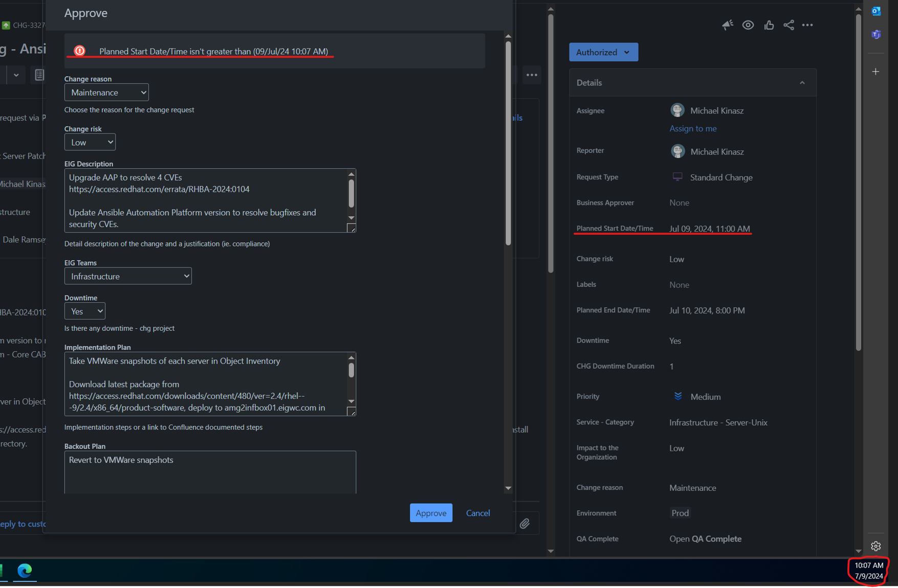The image size is (898, 588).
Task: Click the thumbs up vote icon
Action: pyautogui.click(x=769, y=25)
